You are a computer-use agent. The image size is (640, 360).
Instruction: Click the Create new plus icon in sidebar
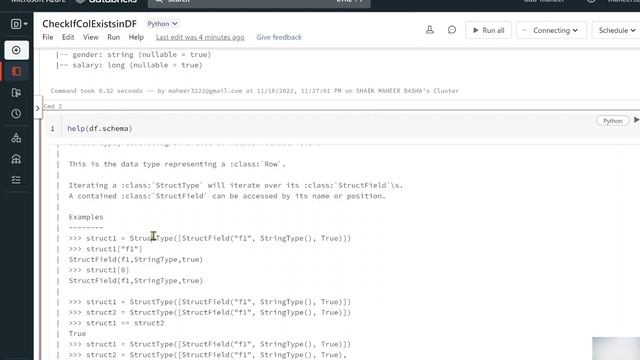[16, 50]
